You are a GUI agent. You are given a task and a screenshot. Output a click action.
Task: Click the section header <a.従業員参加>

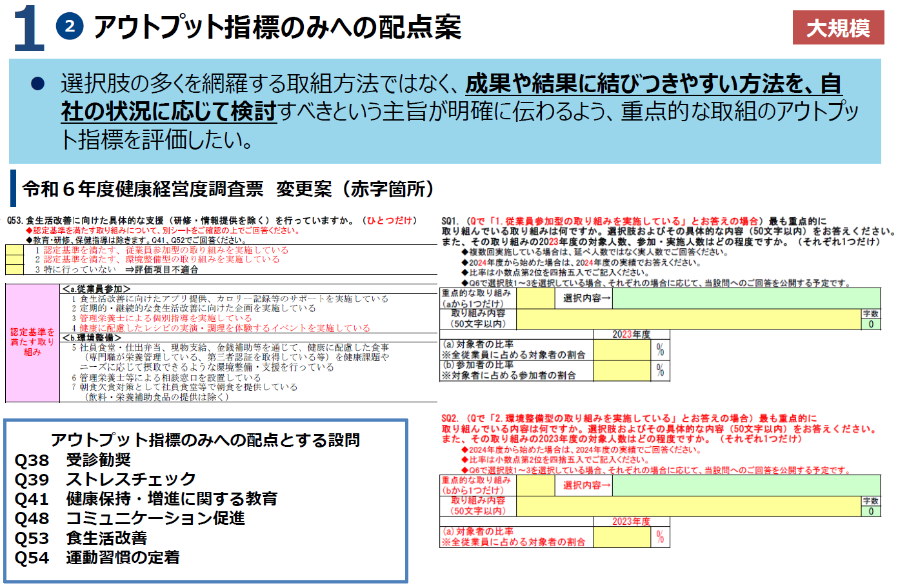coord(96,289)
